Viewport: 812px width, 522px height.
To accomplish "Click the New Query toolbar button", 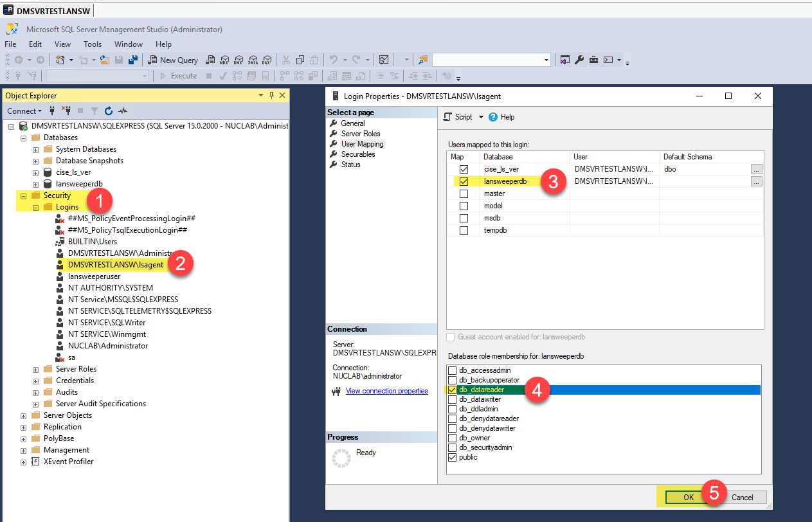I will click(173, 60).
